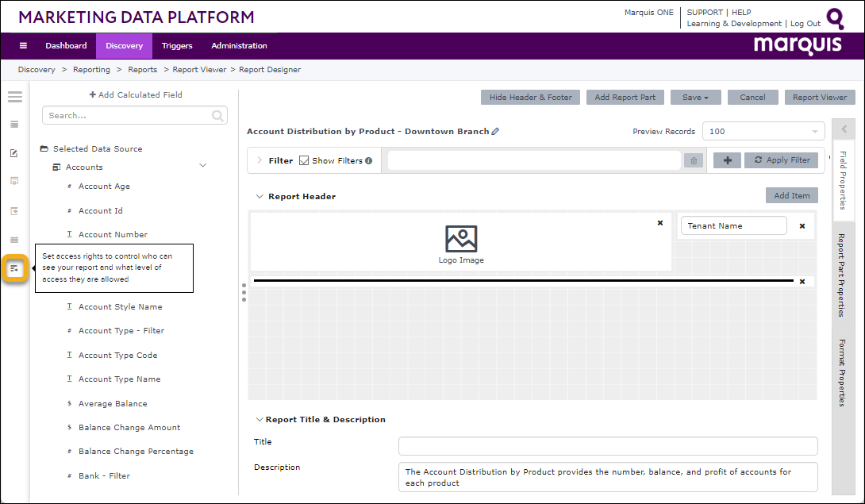Click the pencil icon beside the report name
The height and width of the screenshot is (504, 865).
[495, 132]
